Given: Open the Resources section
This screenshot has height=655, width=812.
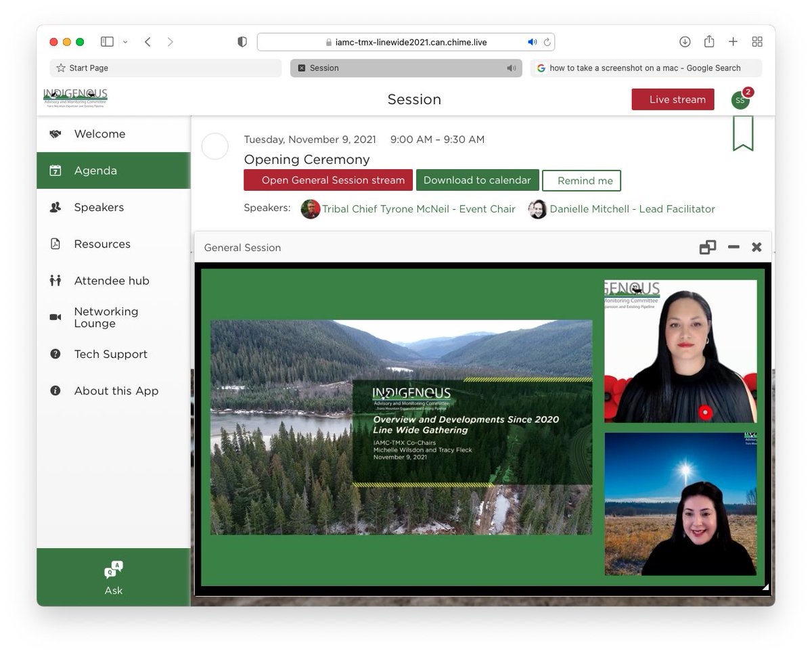Looking at the screenshot, I should click(114, 244).
